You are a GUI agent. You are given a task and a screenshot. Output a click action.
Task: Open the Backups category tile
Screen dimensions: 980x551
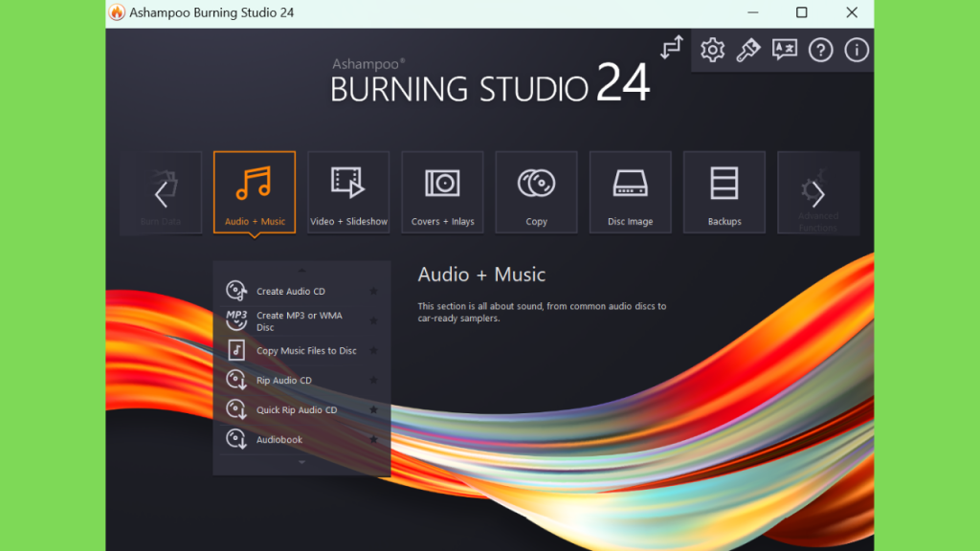(x=724, y=192)
